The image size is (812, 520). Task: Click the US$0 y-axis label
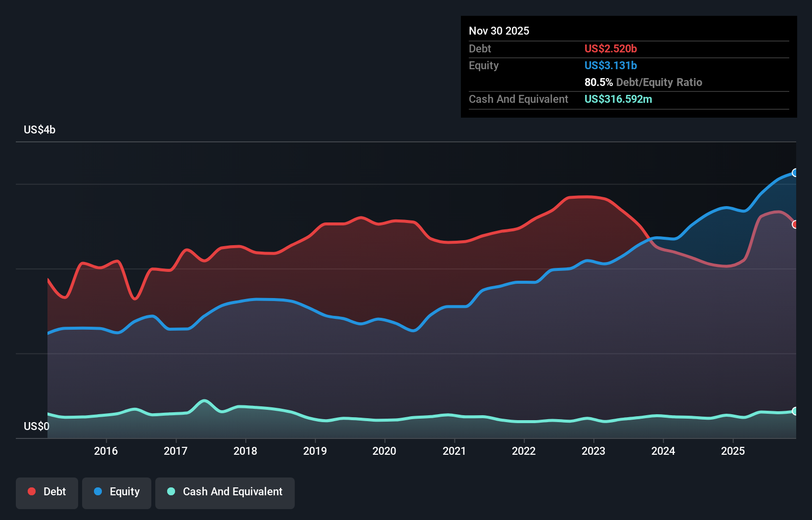click(37, 426)
